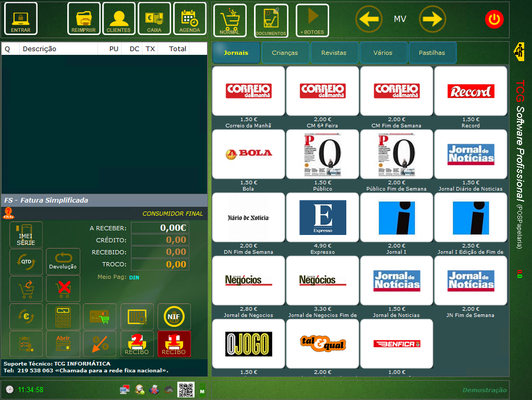Add JN Fim de Semana product
Image resolution: width=532 pixels, height=400 pixels.
click(470, 280)
